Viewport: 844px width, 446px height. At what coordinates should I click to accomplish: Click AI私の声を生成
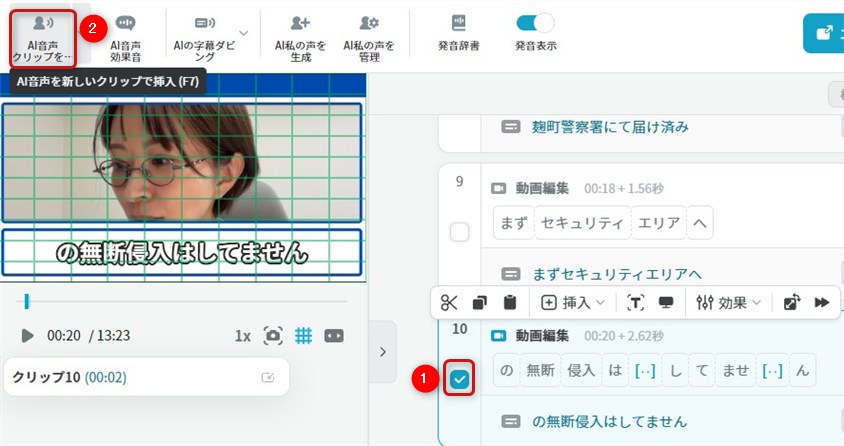[296, 37]
